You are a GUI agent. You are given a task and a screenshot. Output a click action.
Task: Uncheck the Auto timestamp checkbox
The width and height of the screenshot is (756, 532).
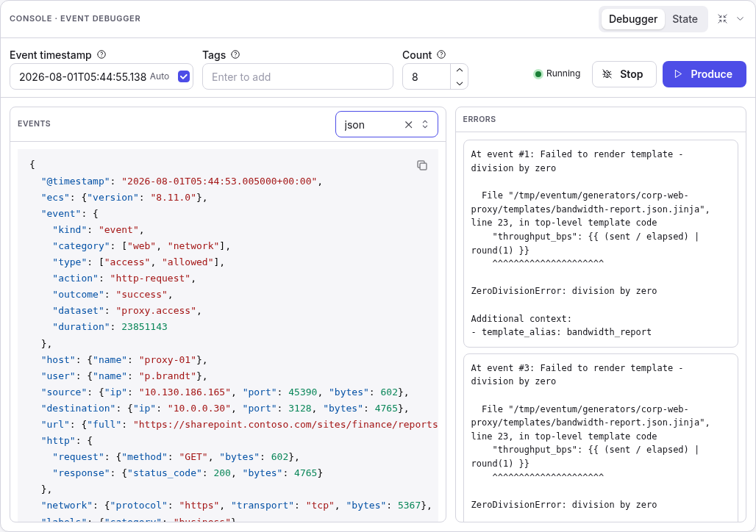pos(184,76)
